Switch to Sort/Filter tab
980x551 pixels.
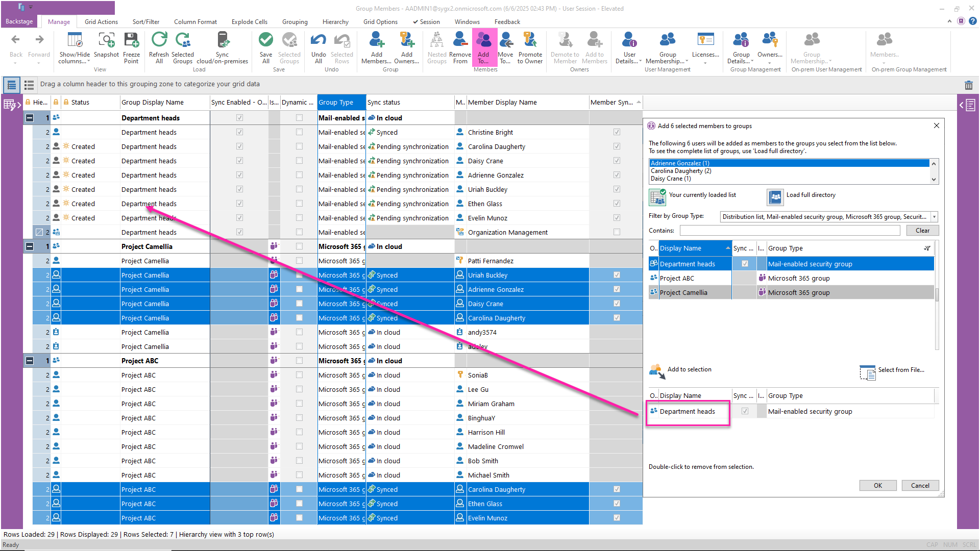[x=146, y=22]
